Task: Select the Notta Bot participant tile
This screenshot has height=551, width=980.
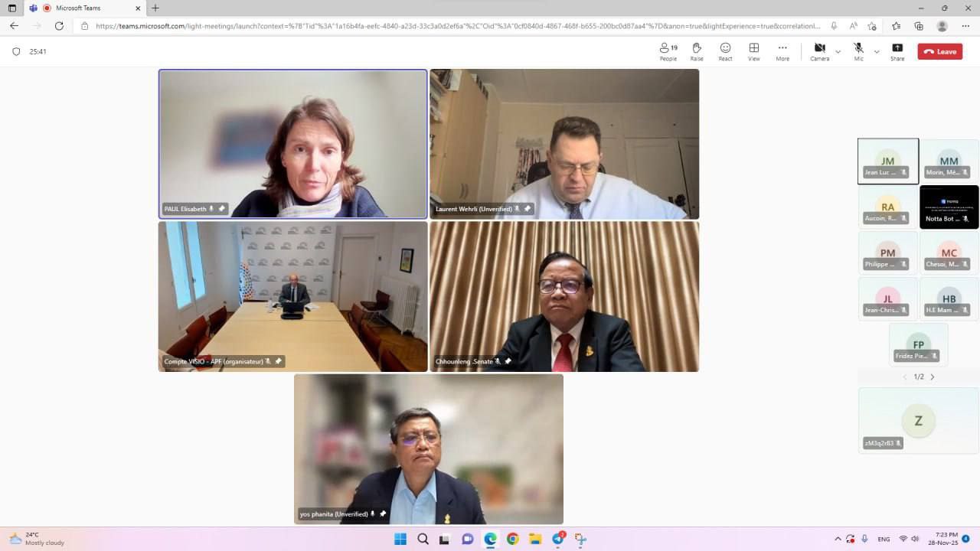Action: (x=949, y=207)
